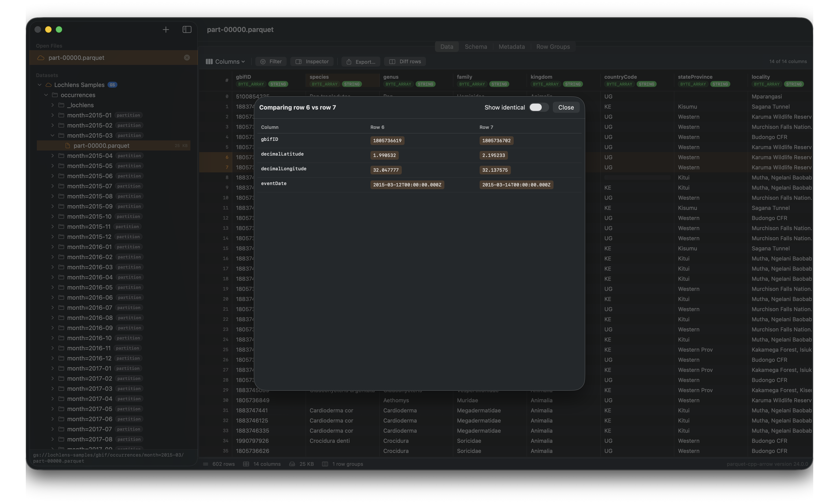Add a new file with plus icon

click(x=166, y=29)
